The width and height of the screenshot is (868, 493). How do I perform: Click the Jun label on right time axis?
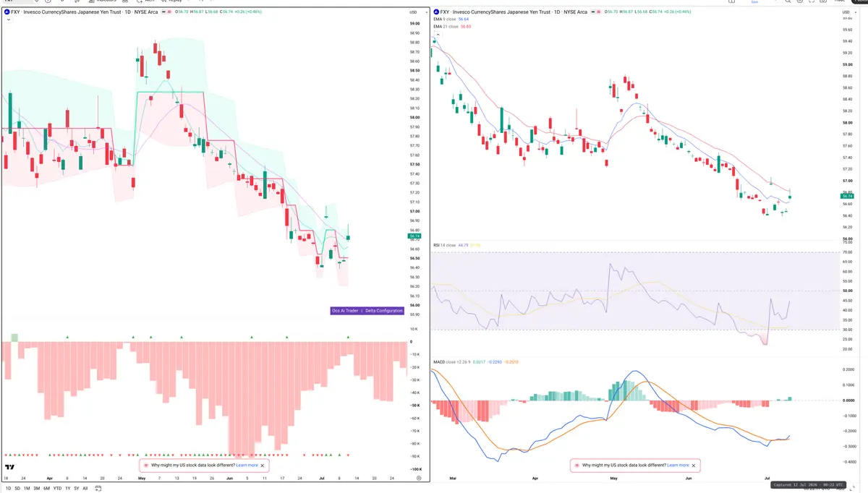click(689, 478)
